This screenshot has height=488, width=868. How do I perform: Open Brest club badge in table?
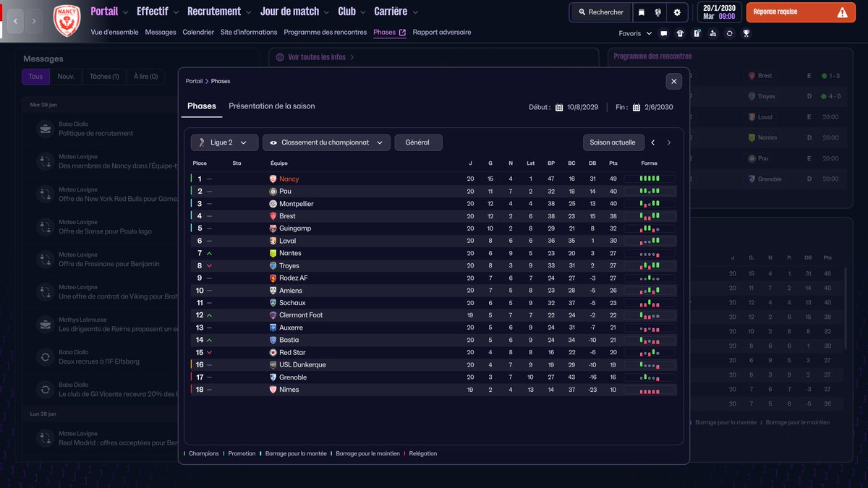click(273, 216)
